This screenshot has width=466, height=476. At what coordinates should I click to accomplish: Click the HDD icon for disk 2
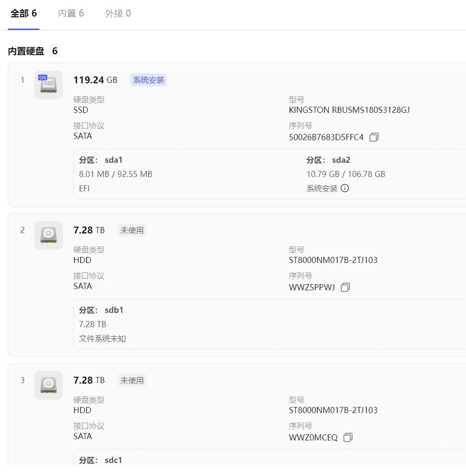point(49,235)
